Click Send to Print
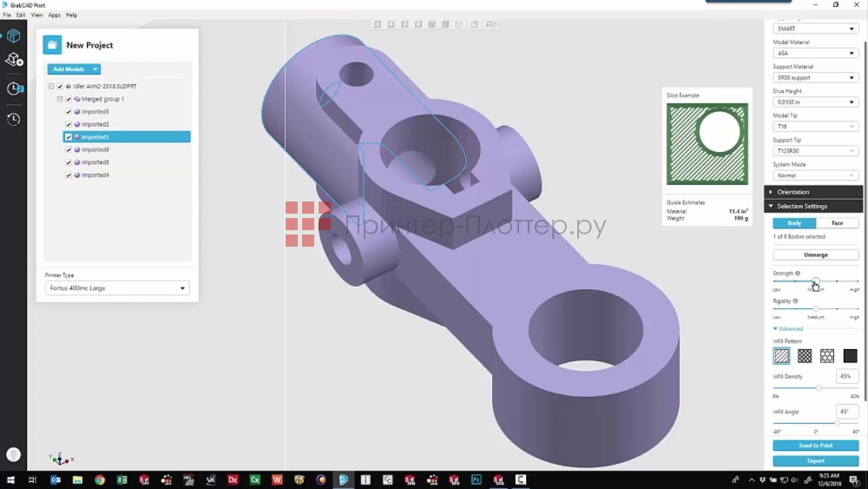Image resolution: width=868 pixels, height=489 pixels. click(816, 446)
